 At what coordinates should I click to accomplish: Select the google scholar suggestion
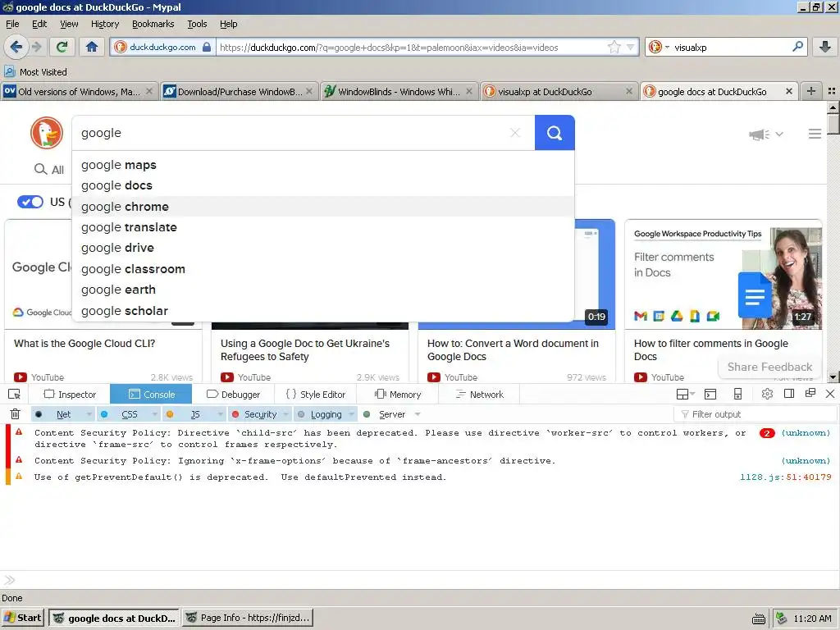pyautogui.click(x=323, y=311)
